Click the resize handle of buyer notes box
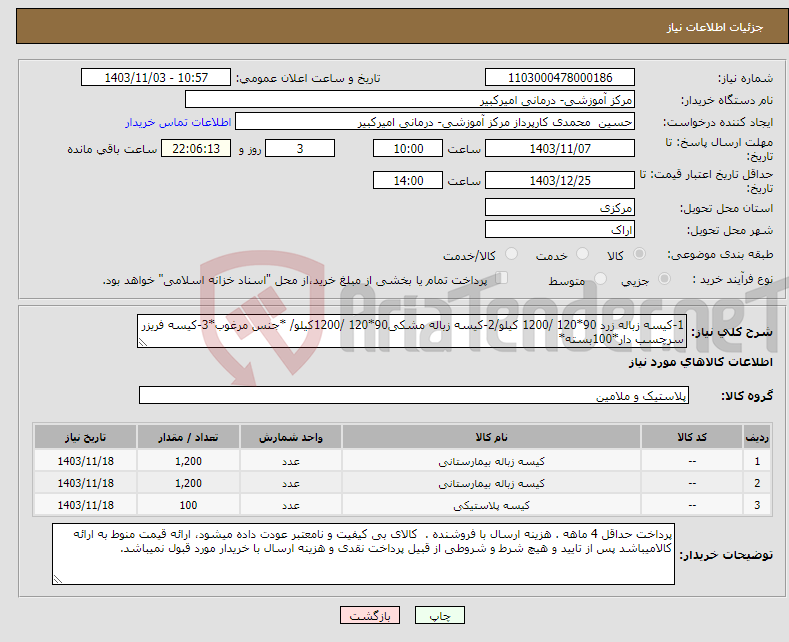The image size is (789, 642). [58, 579]
